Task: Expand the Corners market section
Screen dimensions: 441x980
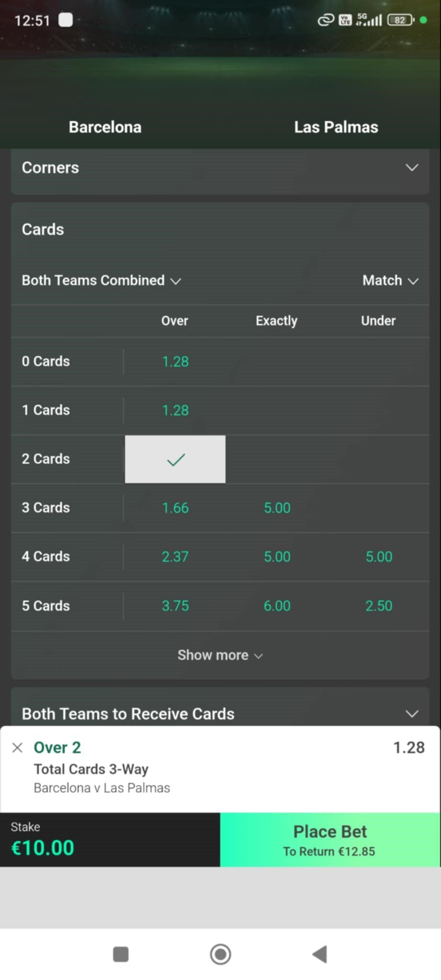Action: (x=220, y=168)
